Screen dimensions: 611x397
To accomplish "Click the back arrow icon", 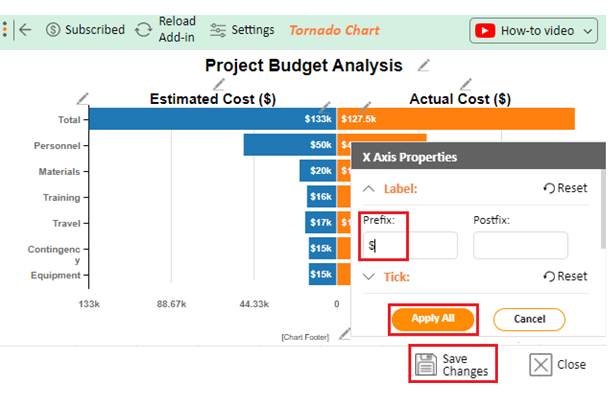I will pyautogui.click(x=25, y=30).
